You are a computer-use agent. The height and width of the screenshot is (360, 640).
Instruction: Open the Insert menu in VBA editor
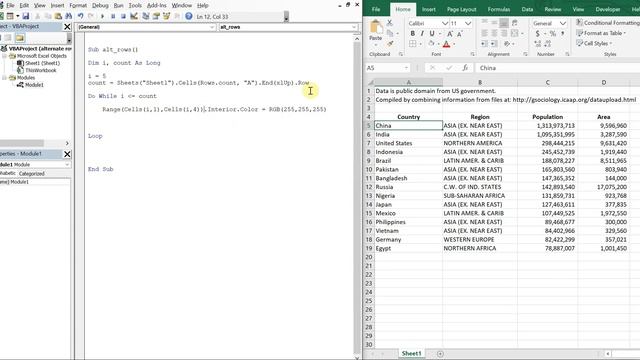coord(57,5)
